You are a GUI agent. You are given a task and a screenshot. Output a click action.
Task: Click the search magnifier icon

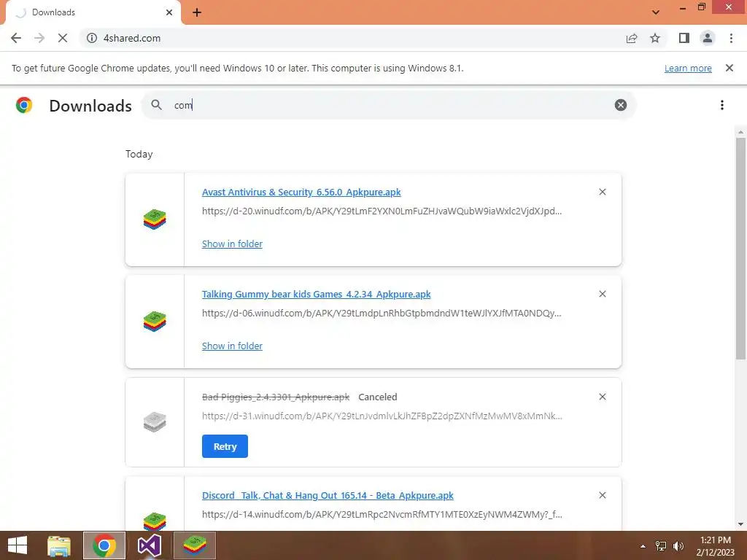pos(156,105)
